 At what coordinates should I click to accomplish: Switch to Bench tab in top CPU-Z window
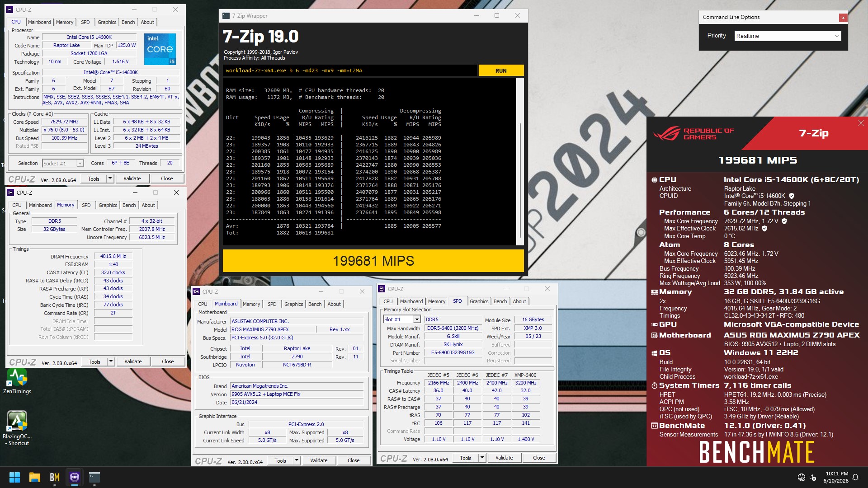(x=128, y=22)
